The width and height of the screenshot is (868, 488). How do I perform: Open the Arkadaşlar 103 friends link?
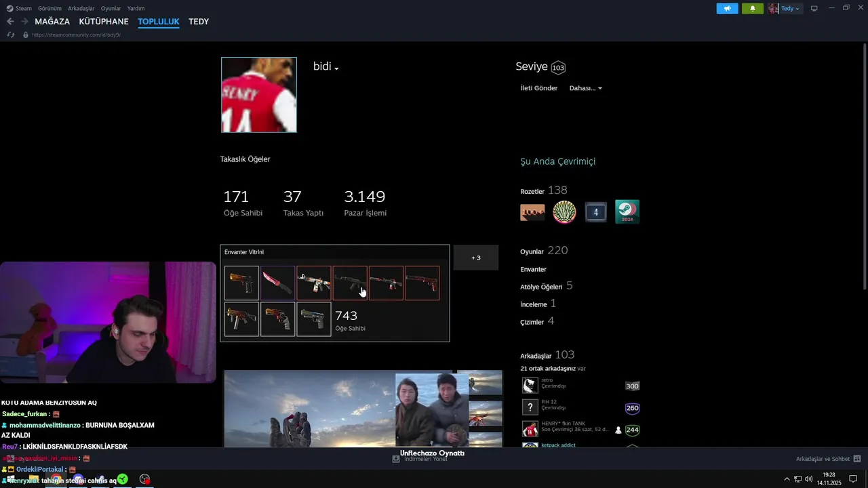547,355
